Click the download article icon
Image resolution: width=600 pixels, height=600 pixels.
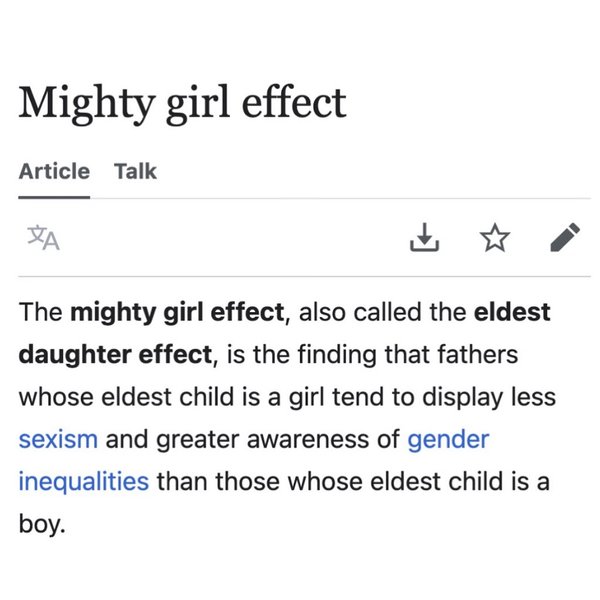tap(425, 238)
